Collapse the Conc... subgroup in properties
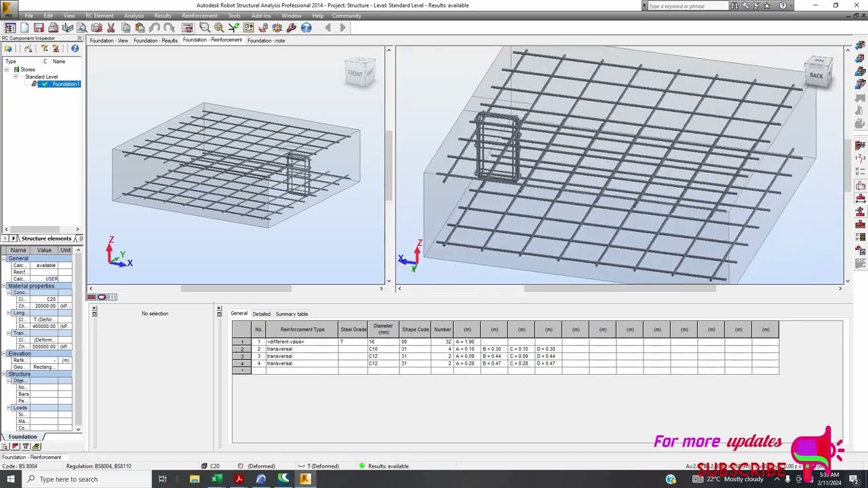 9,292
